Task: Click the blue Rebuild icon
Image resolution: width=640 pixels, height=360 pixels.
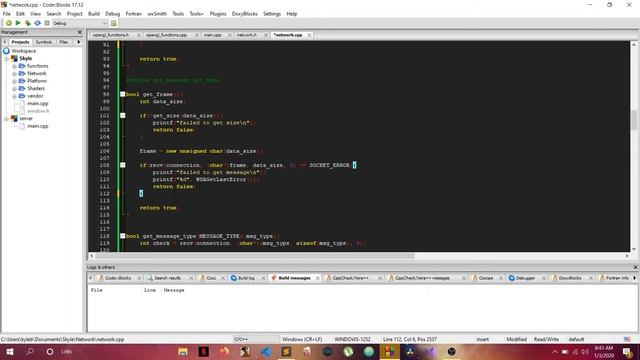Action: tap(38, 23)
